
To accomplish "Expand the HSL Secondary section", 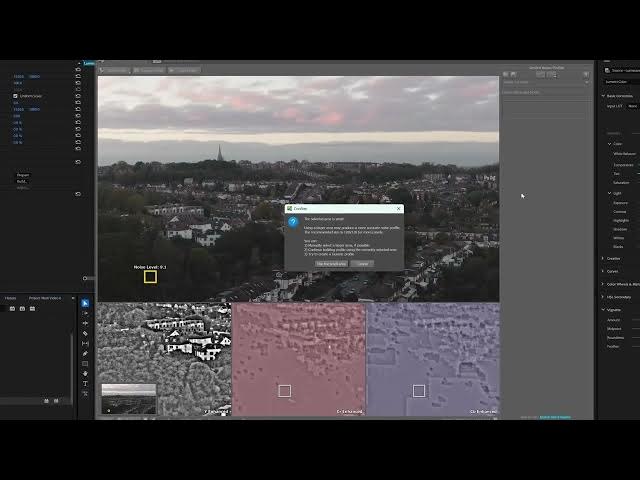I will [603, 297].
